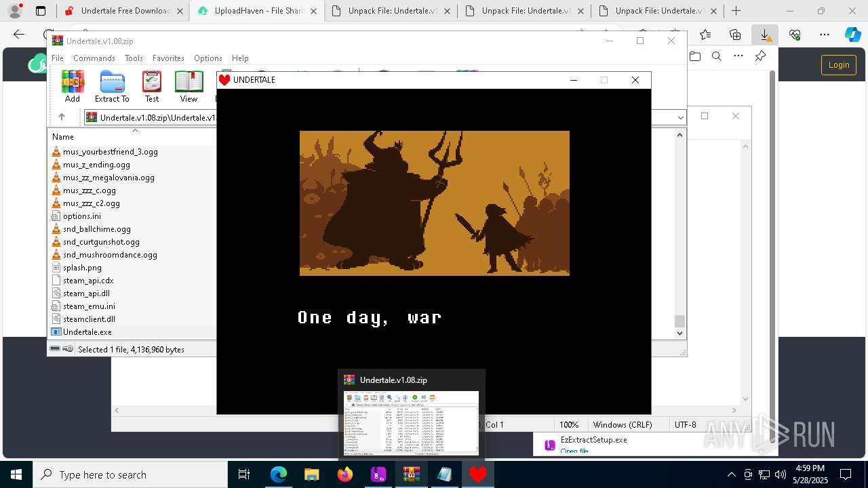Click Open file link under EzExtractSetup.exe

tap(574, 451)
